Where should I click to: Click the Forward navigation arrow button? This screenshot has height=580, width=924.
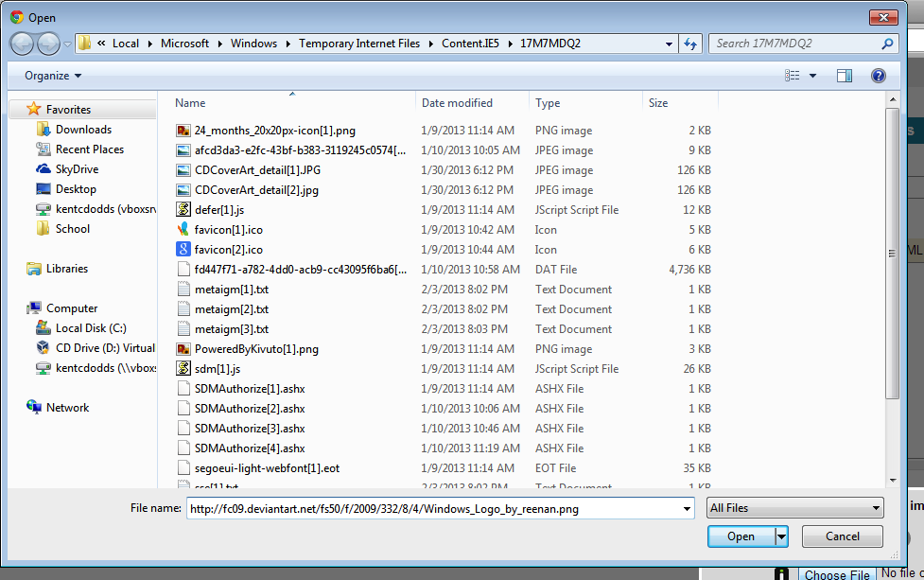[x=48, y=44]
